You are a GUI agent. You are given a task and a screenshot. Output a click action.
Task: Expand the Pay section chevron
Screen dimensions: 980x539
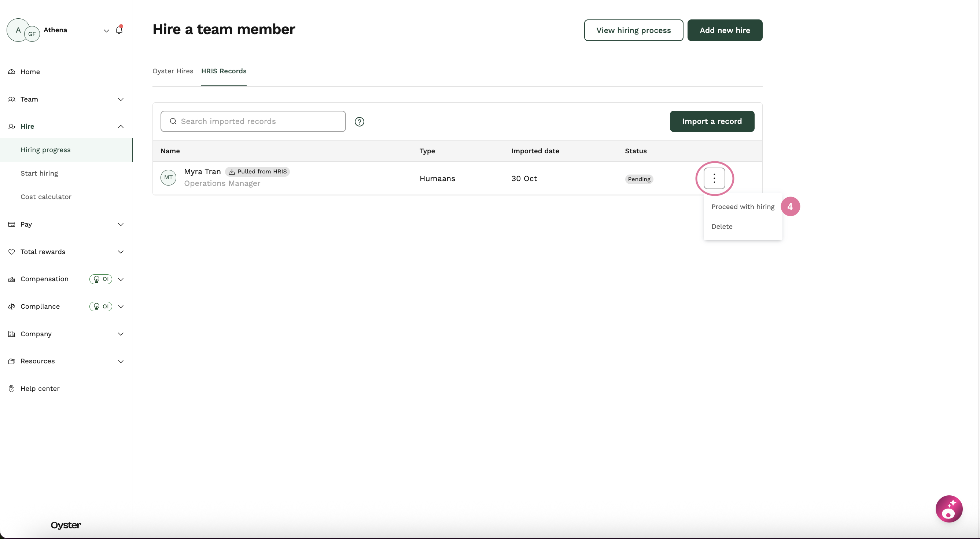coord(121,224)
